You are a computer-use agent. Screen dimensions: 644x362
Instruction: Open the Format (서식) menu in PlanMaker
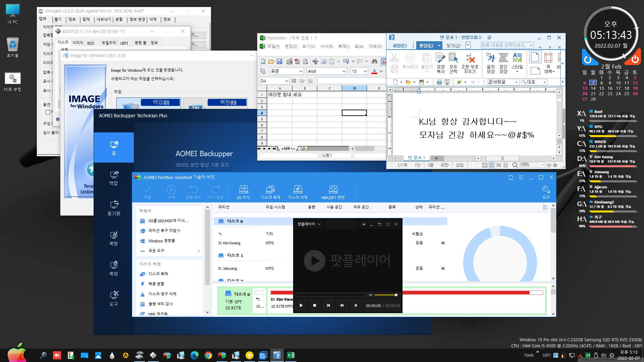point(326,46)
